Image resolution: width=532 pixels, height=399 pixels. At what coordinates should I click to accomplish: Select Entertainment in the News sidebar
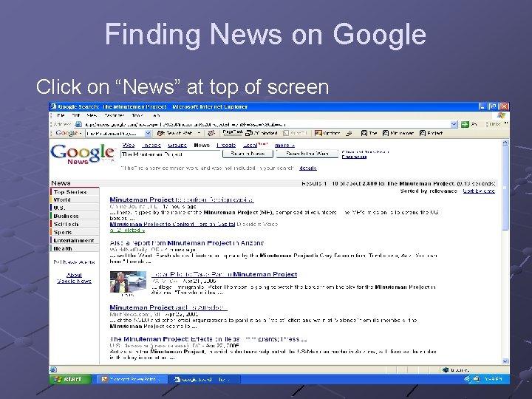tap(74, 240)
